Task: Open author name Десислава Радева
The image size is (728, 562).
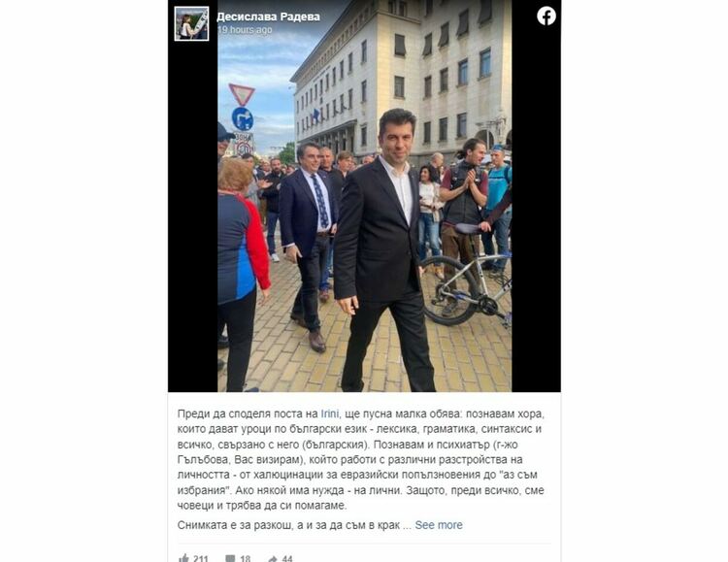Action: (268, 17)
